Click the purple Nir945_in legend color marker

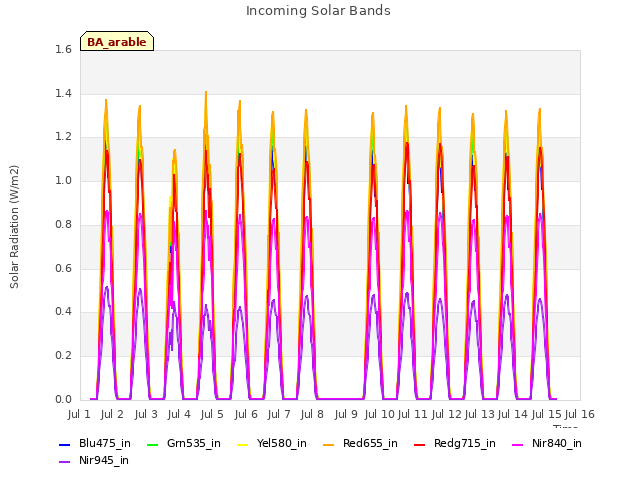pos(65,462)
